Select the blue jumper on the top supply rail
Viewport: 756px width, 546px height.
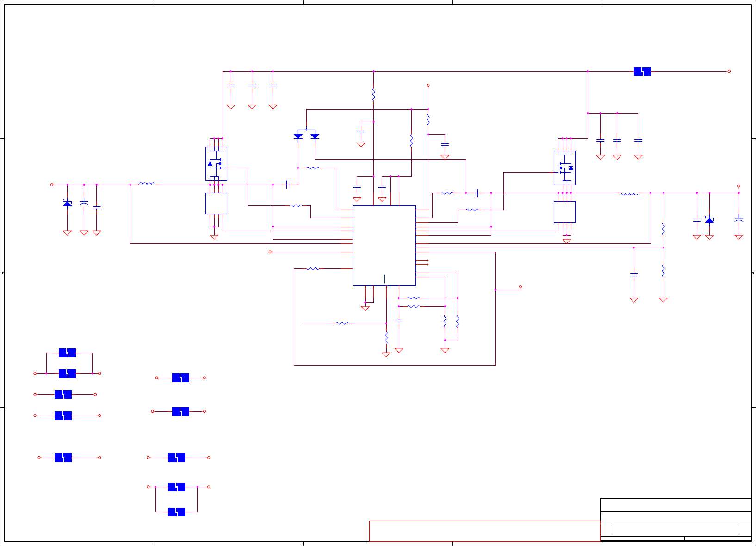coord(642,72)
